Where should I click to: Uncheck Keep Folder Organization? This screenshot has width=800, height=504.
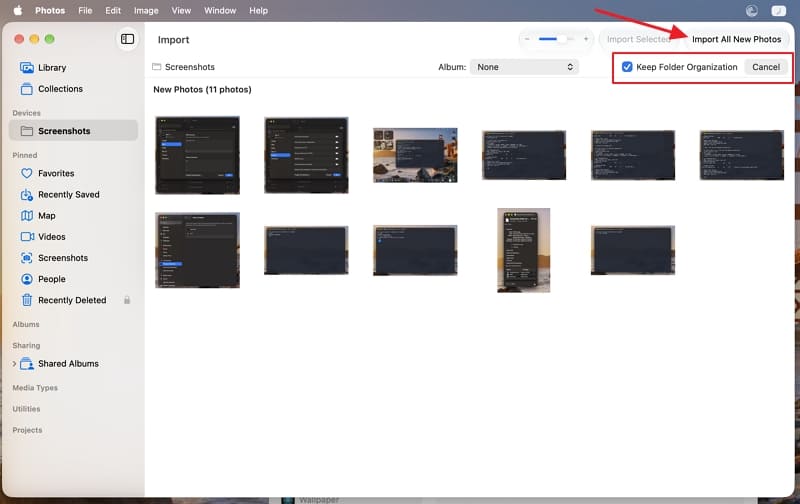627,67
